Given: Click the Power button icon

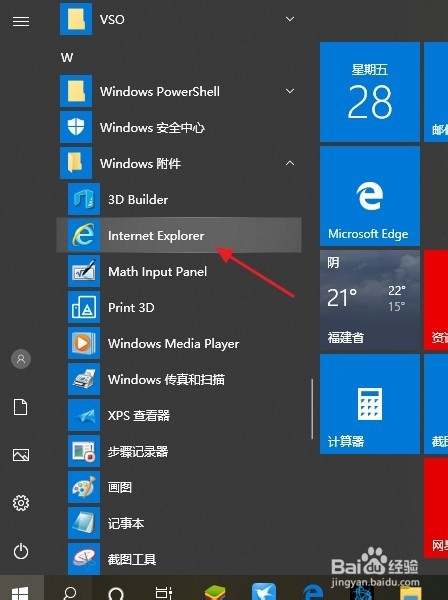Looking at the screenshot, I should tap(21, 551).
